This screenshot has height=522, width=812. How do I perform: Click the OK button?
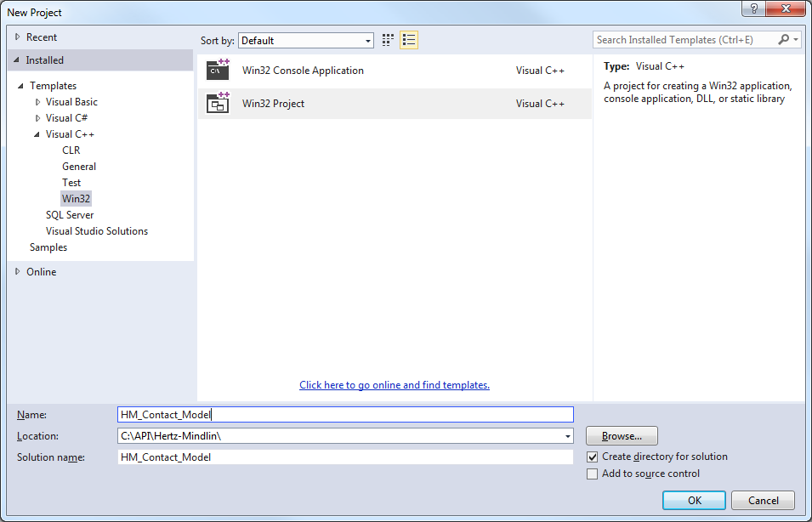point(694,501)
